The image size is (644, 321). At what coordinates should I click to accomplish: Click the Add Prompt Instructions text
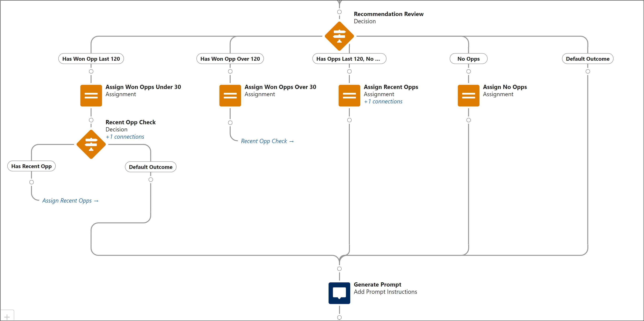pos(385,292)
